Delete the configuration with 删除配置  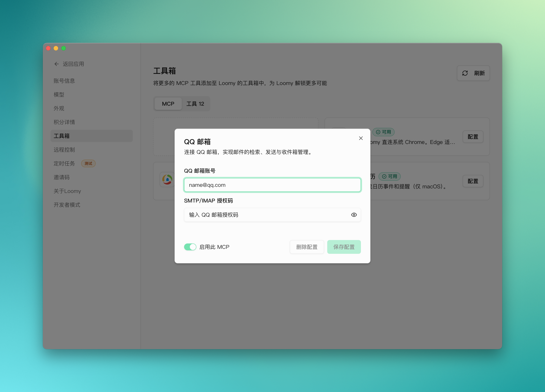(x=307, y=247)
